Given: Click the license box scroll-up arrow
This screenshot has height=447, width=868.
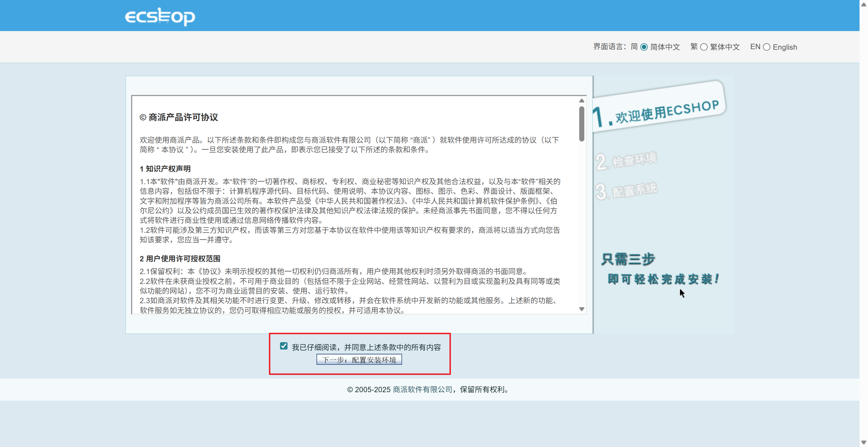Looking at the screenshot, I should (x=581, y=101).
